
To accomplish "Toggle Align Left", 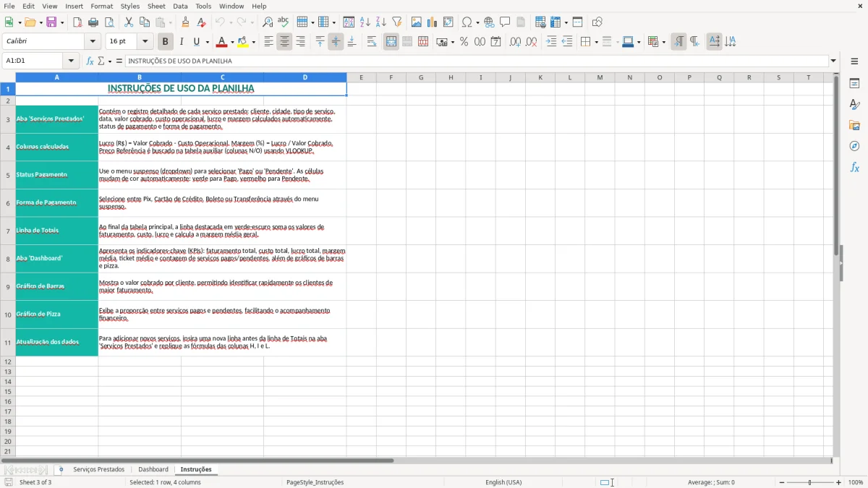I will point(268,42).
